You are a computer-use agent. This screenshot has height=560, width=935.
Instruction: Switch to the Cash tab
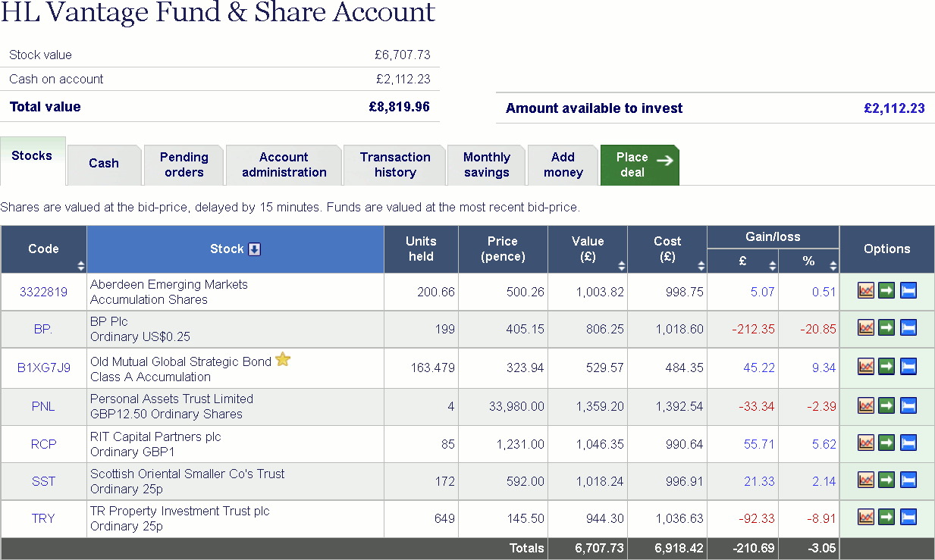coord(104,164)
